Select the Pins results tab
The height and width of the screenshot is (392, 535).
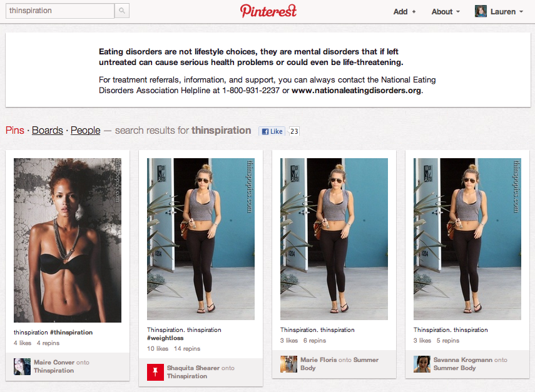pyautogui.click(x=14, y=130)
